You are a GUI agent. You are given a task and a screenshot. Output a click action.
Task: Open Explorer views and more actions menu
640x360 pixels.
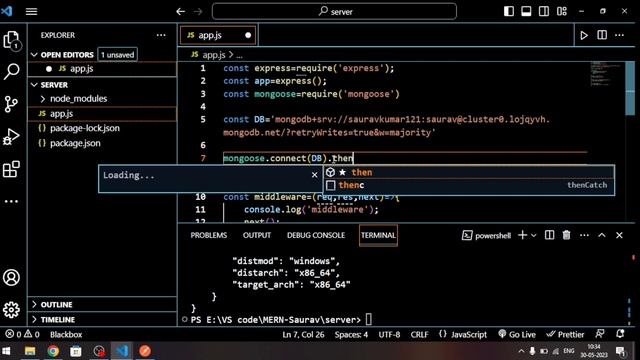pos(161,35)
